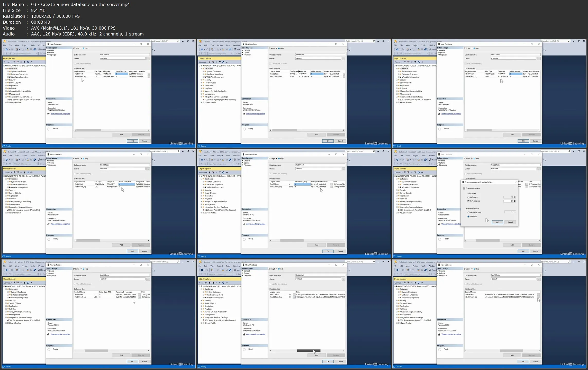Cancel the Change Autogrowth dialog
Screen dimensions: 588x370
[x=510, y=222]
